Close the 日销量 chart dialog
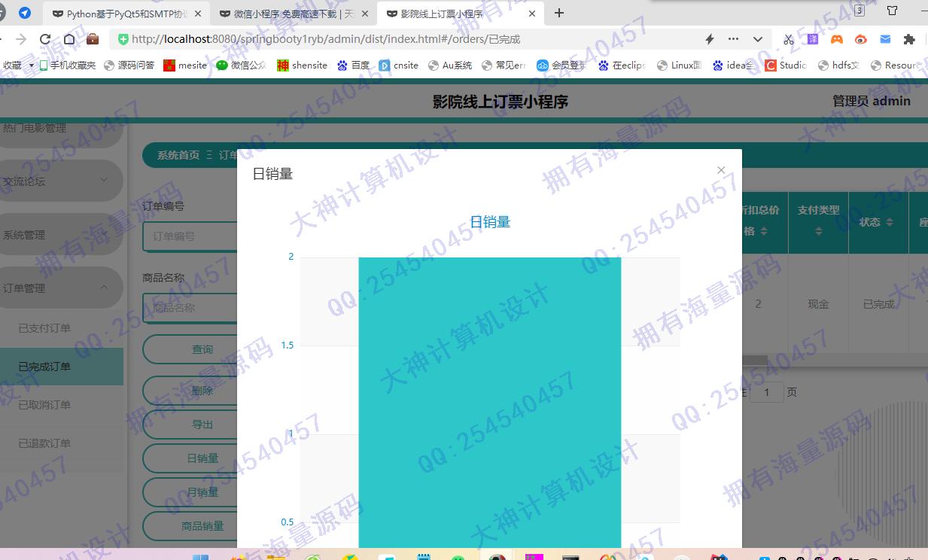Screen dimensions: 928x560 [x=721, y=170]
